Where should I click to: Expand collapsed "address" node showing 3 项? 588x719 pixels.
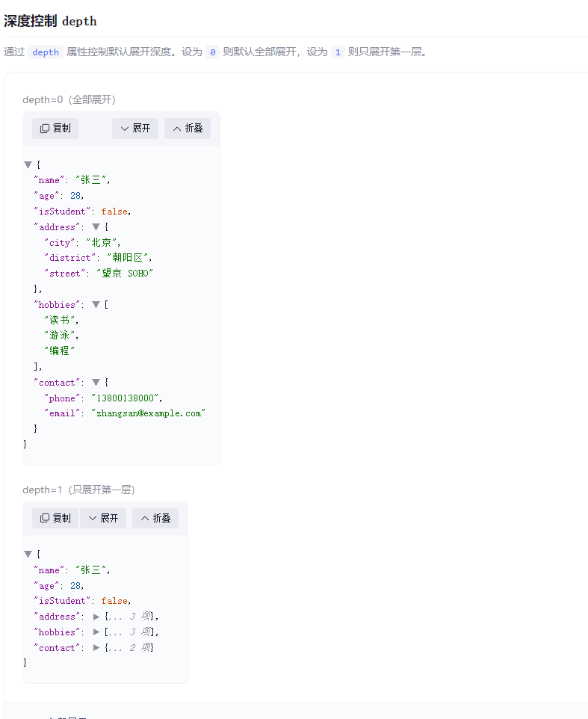coord(96,617)
